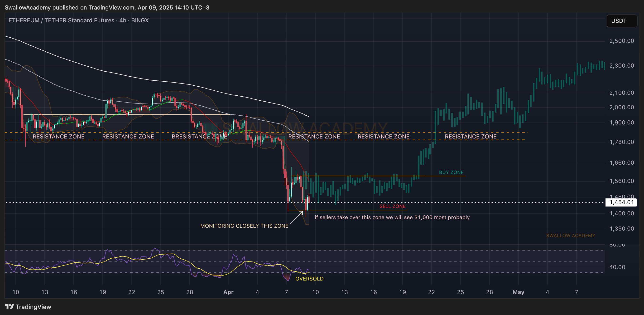Click the 1,900.00 price axis value

621,122
